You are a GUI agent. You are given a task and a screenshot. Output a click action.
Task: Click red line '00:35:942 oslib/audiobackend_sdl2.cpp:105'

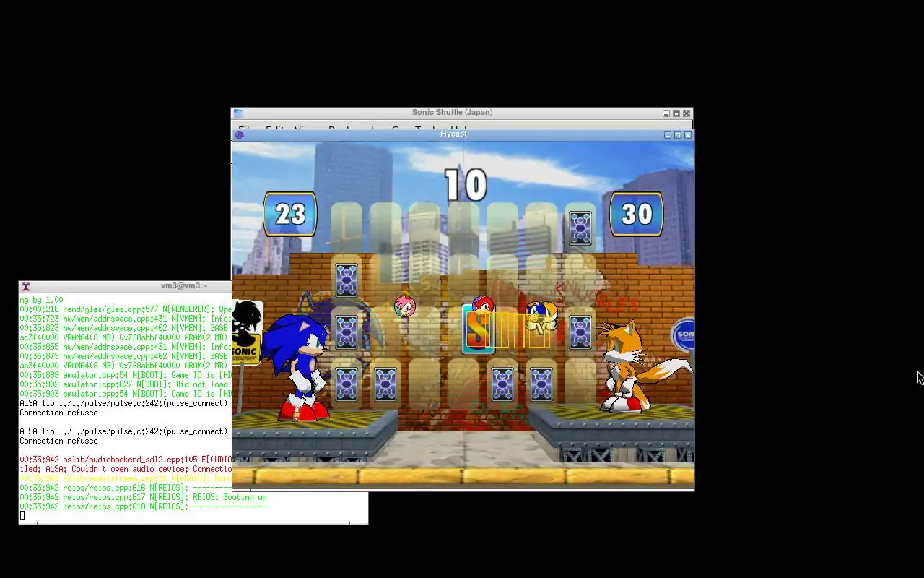pos(126,460)
